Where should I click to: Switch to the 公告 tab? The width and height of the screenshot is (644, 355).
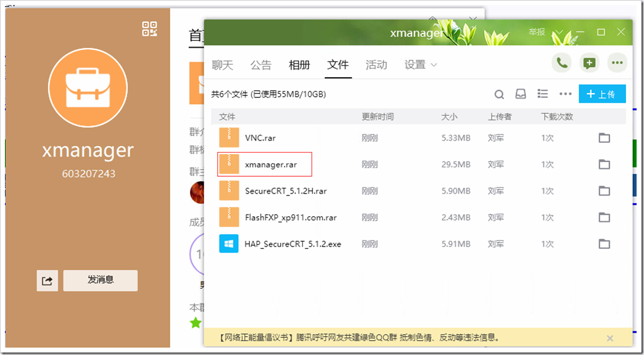tap(261, 65)
